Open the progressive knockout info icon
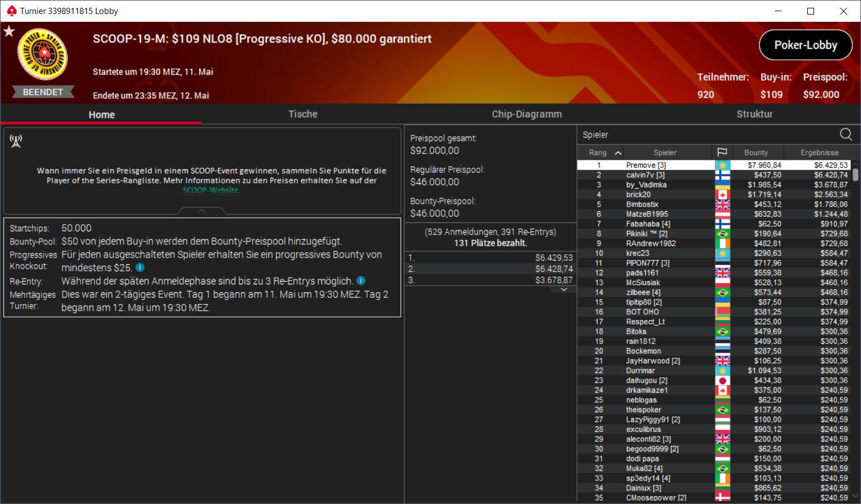This screenshot has height=504, width=861. click(140, 268)
